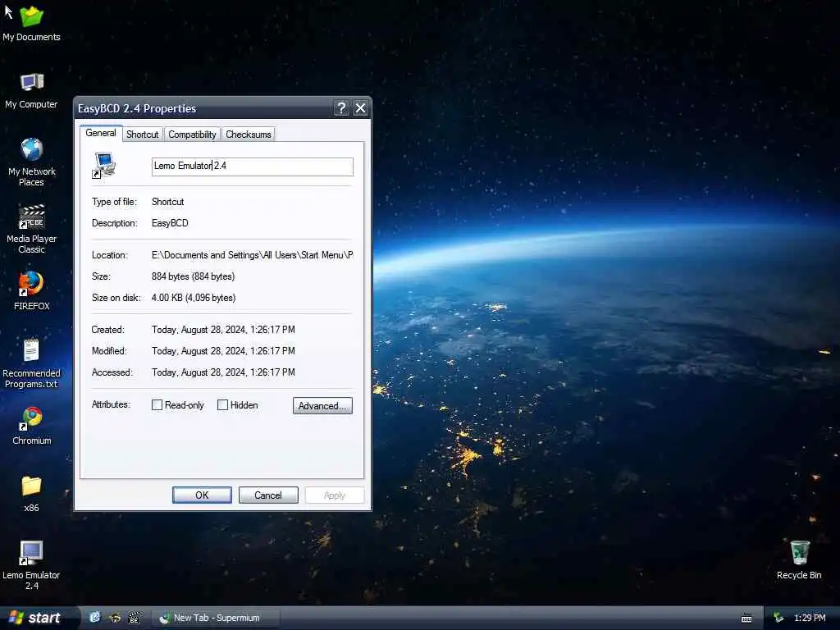The width and height of the screenshot is (840, 630).
Task: Click the keyboard icon in taskbar
Action: tap(746, 619)
